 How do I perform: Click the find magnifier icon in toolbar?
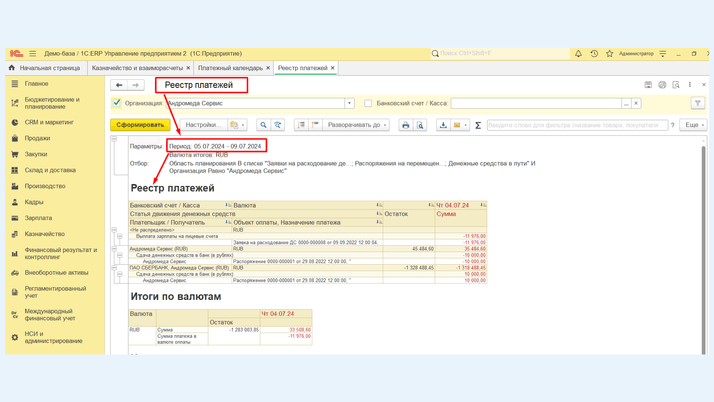click(x=263, y=125)
